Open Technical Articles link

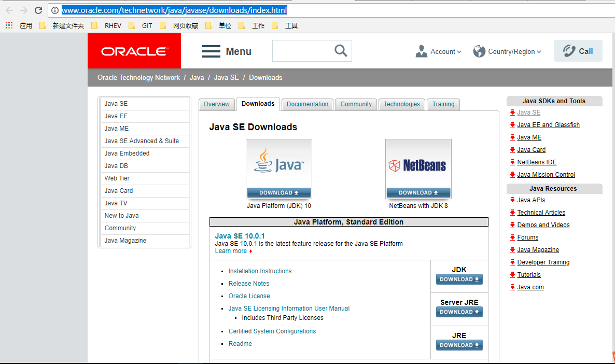(x=541, y=213)
